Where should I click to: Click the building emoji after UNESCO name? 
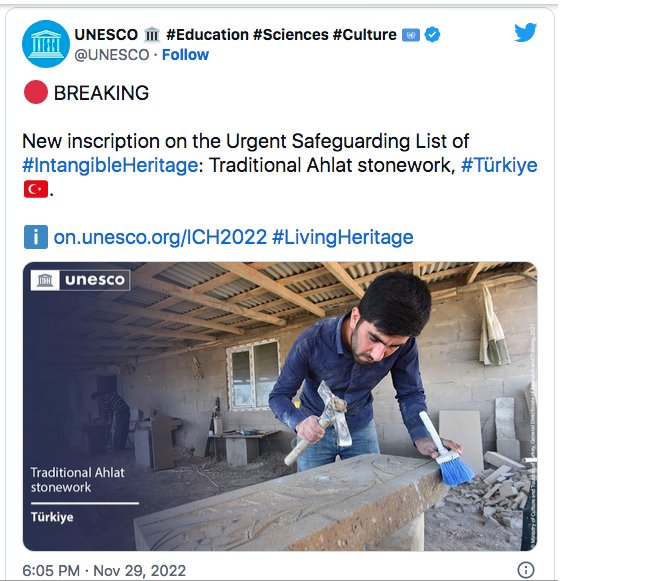(x=153, y=35)
